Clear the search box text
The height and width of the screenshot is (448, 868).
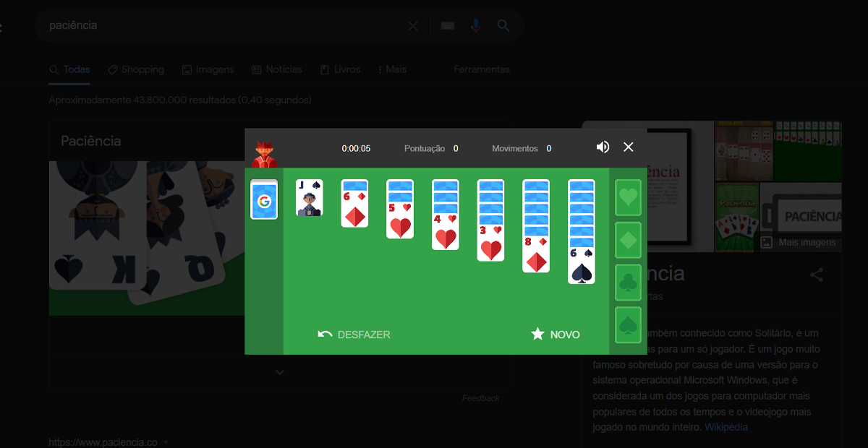pyautogui.click(x=413, y=26)
